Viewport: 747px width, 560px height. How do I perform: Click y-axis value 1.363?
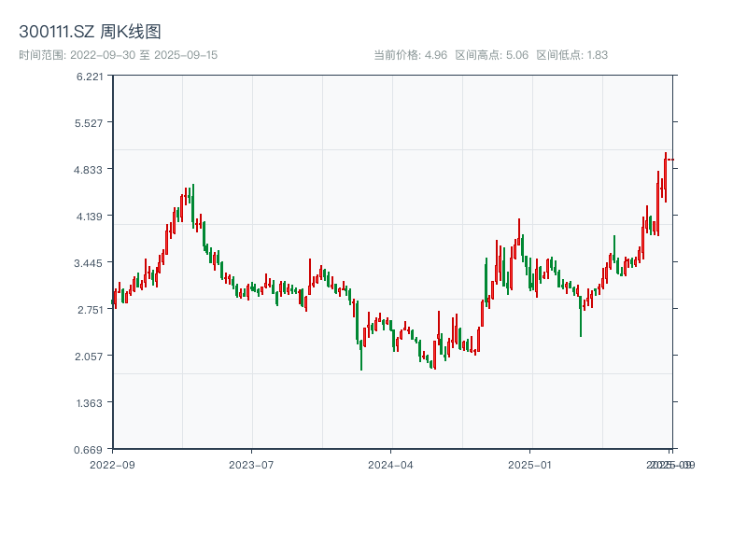pyautogui.click(x=90, y=403)
